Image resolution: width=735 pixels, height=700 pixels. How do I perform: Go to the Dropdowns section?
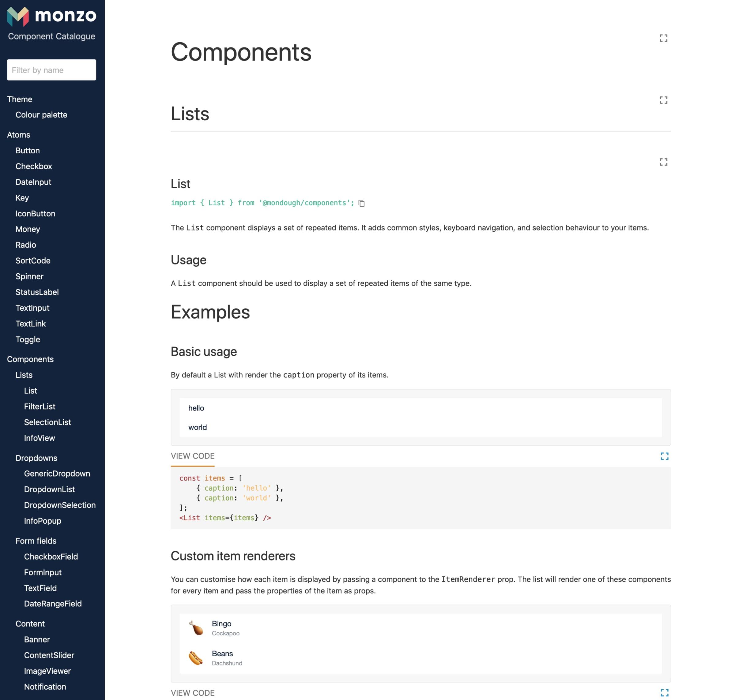pyautogui.click(x=36, y=458)
